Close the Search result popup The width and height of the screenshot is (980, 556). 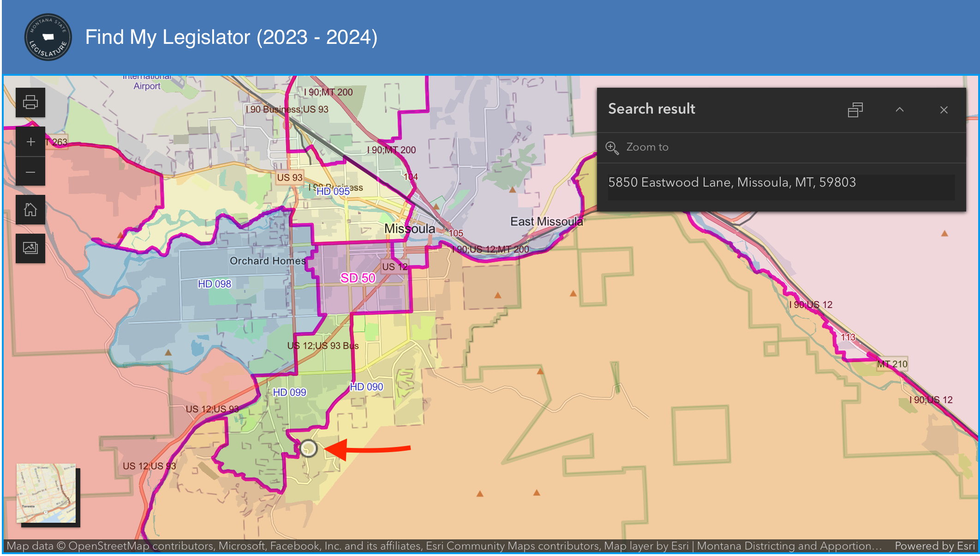coord(944,110)
